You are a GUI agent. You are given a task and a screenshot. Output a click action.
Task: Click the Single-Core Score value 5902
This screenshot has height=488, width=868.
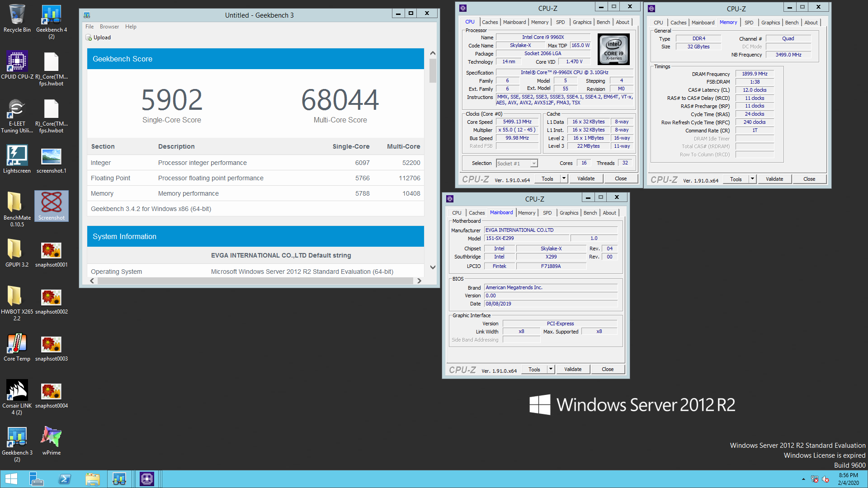pos(172,100)
